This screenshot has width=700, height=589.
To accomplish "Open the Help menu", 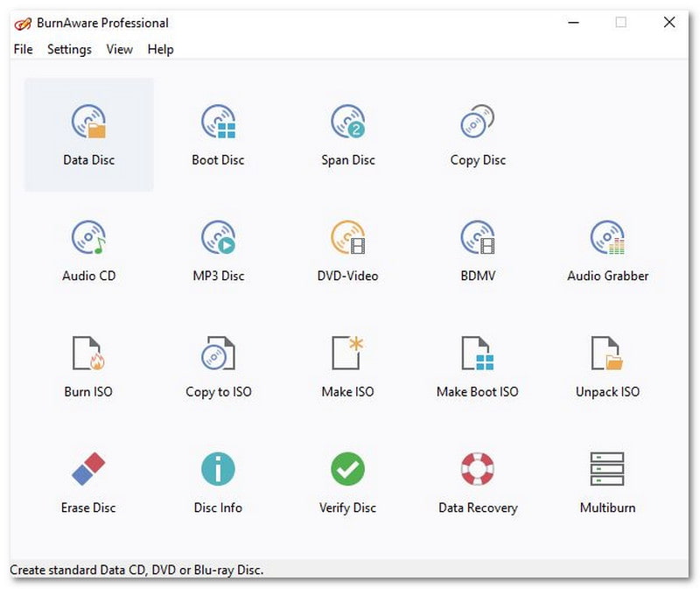I will click(x=161, y=49).
